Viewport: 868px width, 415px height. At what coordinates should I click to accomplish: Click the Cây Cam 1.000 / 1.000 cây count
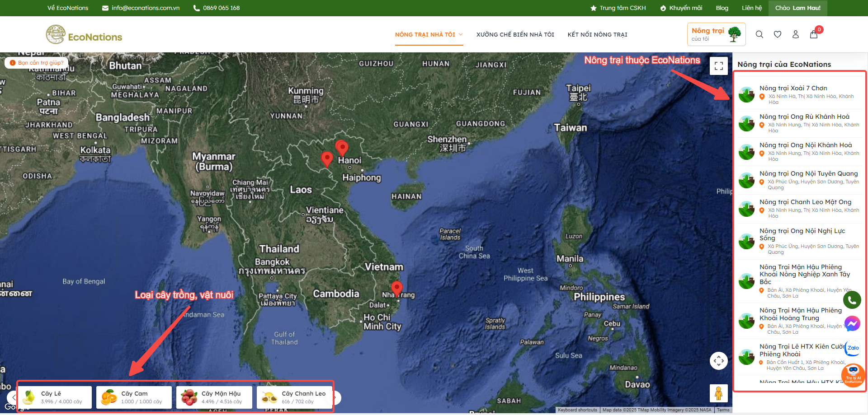point(142,401)
